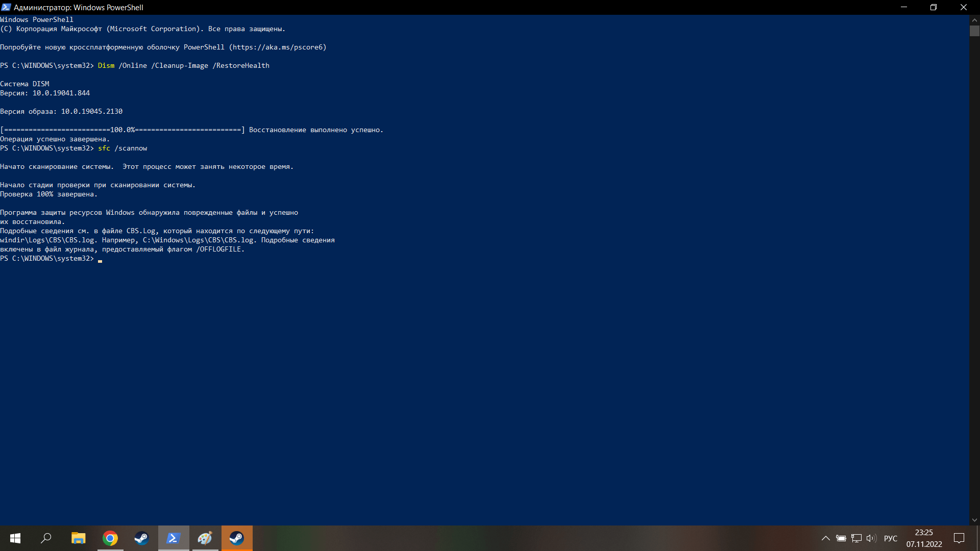Open the Paint palette taskbar icon
The height and width of the screenshot is (551, 980).
(x=205, y=538)
